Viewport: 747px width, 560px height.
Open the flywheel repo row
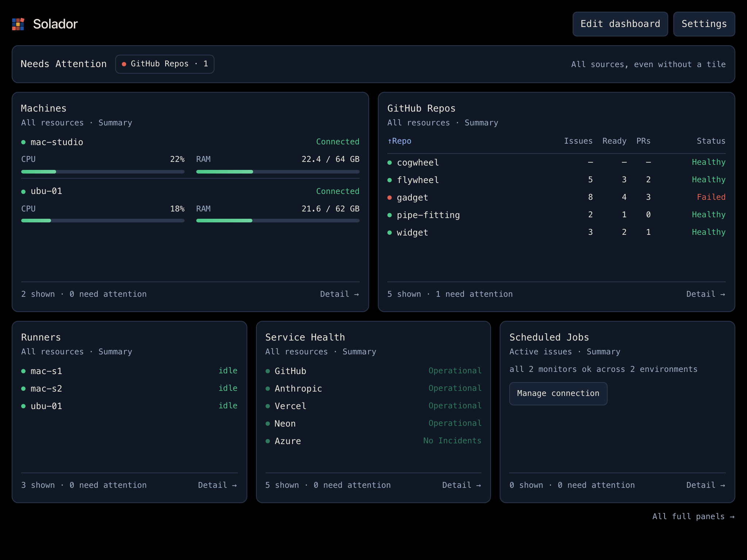click(557, 180)
